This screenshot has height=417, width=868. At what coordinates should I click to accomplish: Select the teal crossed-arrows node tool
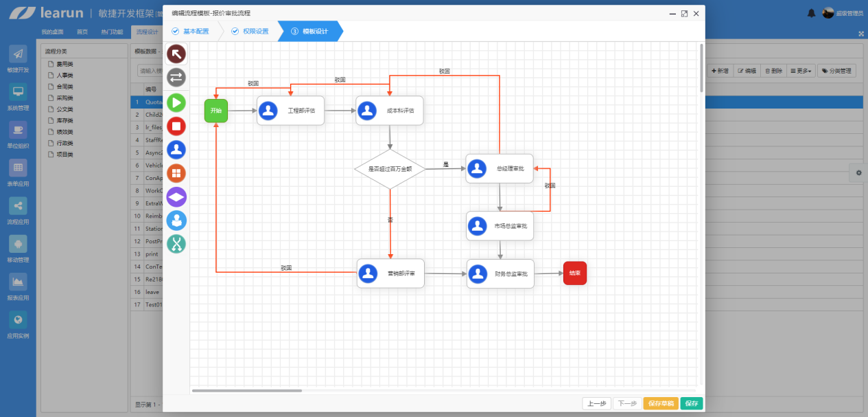tap(176, 243)
